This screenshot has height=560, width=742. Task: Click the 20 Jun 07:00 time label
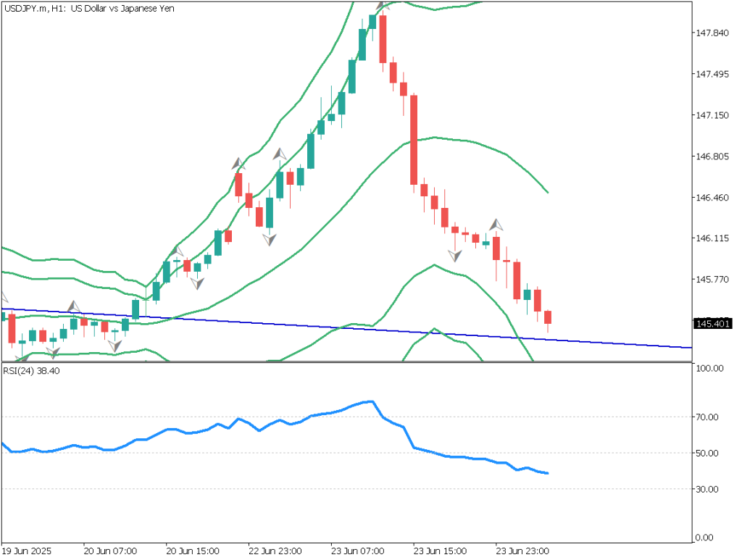click(x=111, y=550)
